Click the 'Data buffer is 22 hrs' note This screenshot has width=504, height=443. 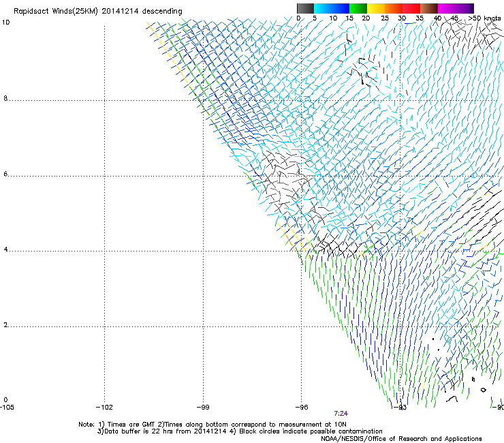tap(139, 431)
